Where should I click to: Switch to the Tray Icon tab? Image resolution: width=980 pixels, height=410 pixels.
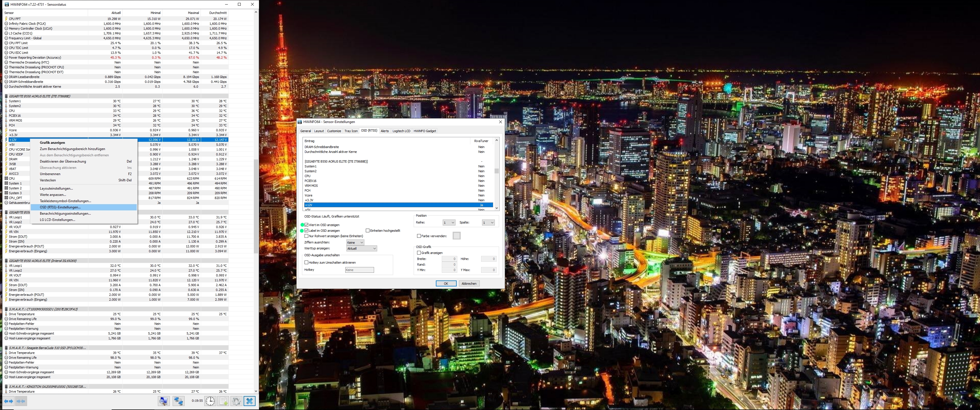(351, 131)
